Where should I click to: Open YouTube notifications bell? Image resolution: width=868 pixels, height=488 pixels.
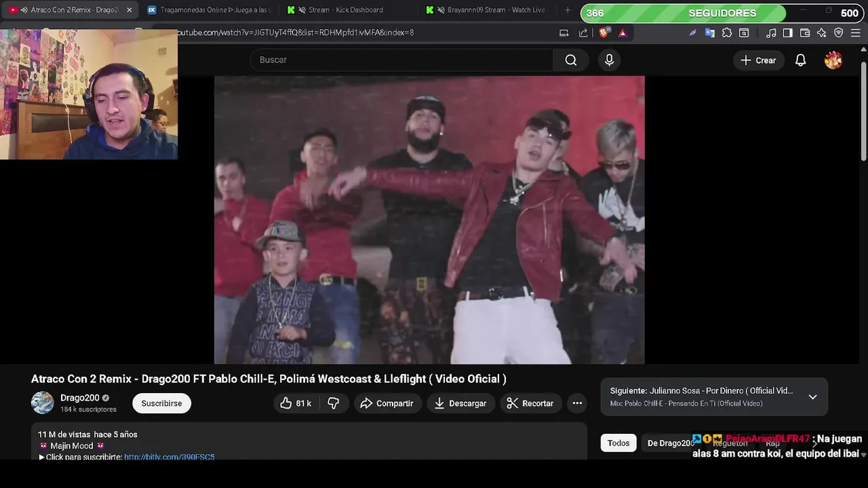800,60
